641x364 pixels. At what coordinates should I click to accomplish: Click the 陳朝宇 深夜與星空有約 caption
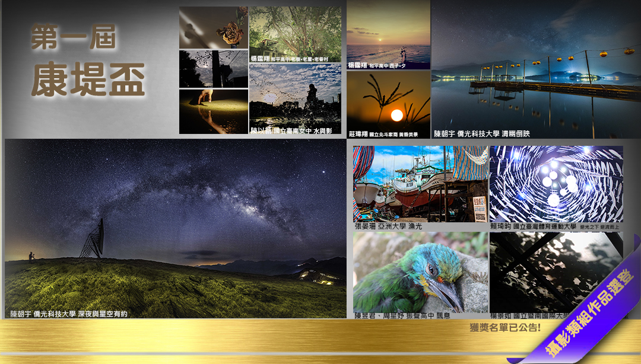[69, 314]
